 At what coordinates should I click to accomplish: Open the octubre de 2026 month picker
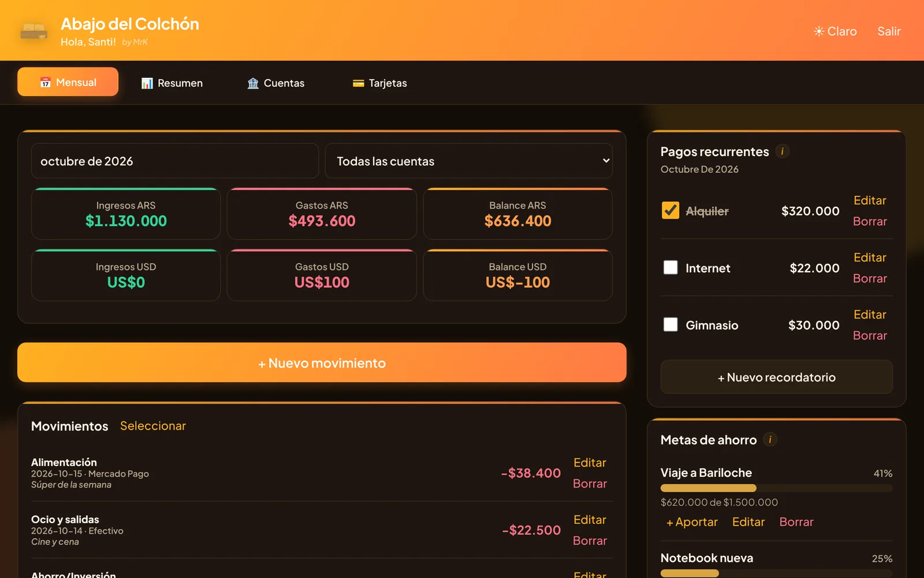(175, 161)
